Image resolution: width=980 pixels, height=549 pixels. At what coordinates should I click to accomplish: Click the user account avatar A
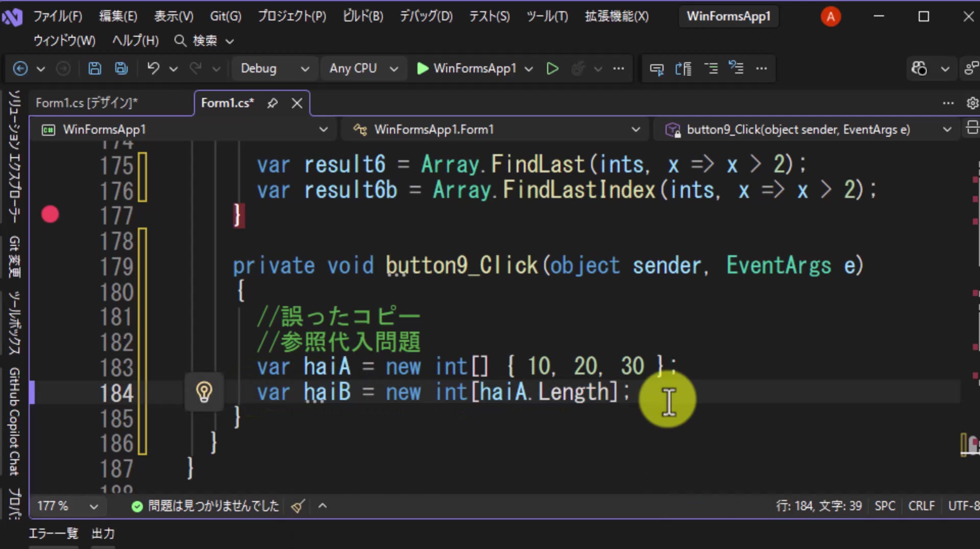click(x=830, y=16)
